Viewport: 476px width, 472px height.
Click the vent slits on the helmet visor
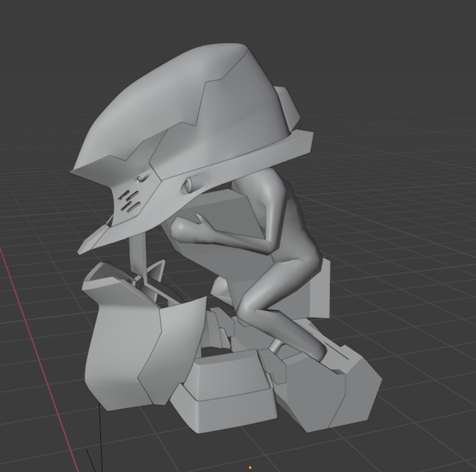129,201
